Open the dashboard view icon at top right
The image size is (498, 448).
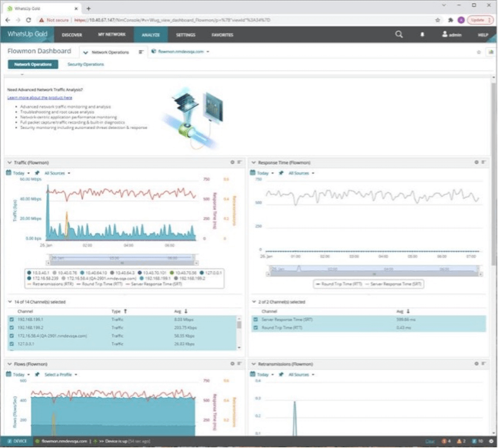[491, 52]
